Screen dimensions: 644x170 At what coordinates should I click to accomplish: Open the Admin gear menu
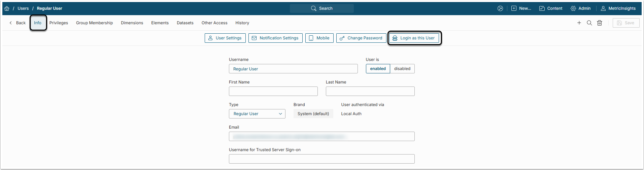581,8
